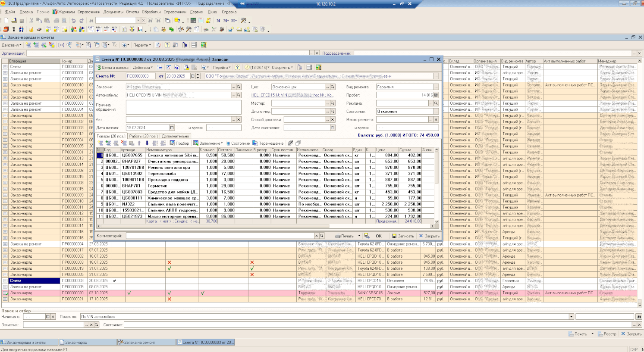The image size is (644, 352).
Task: Open the 'Цены и валюта' settings
Action: point(113,68)
